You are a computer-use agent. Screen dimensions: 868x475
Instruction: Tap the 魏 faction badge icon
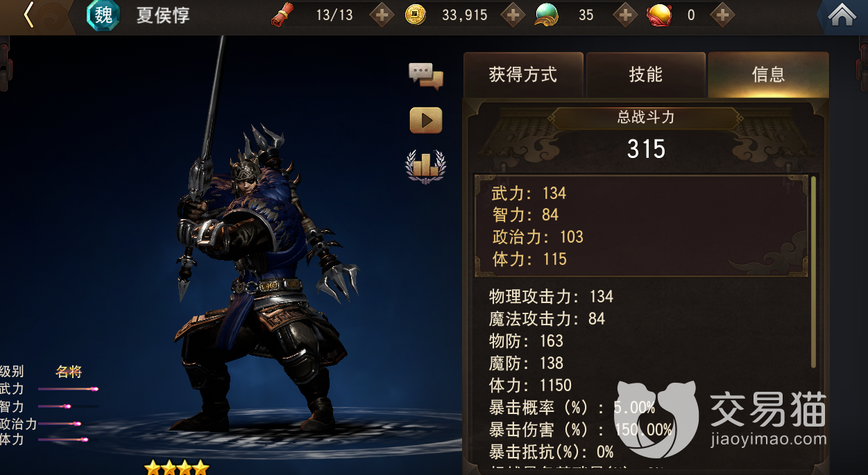(x=103, y=15)
